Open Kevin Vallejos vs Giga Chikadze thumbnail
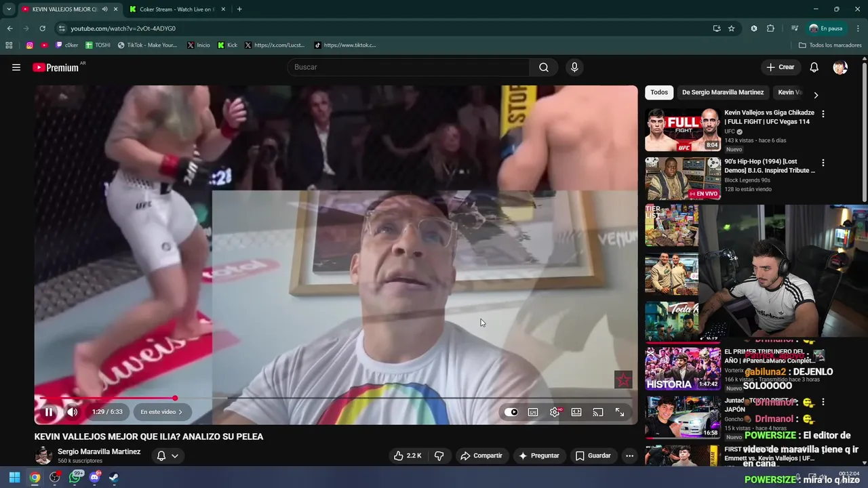Image resolution: width=868 pixels, height=488 pixels. (683, 129)
